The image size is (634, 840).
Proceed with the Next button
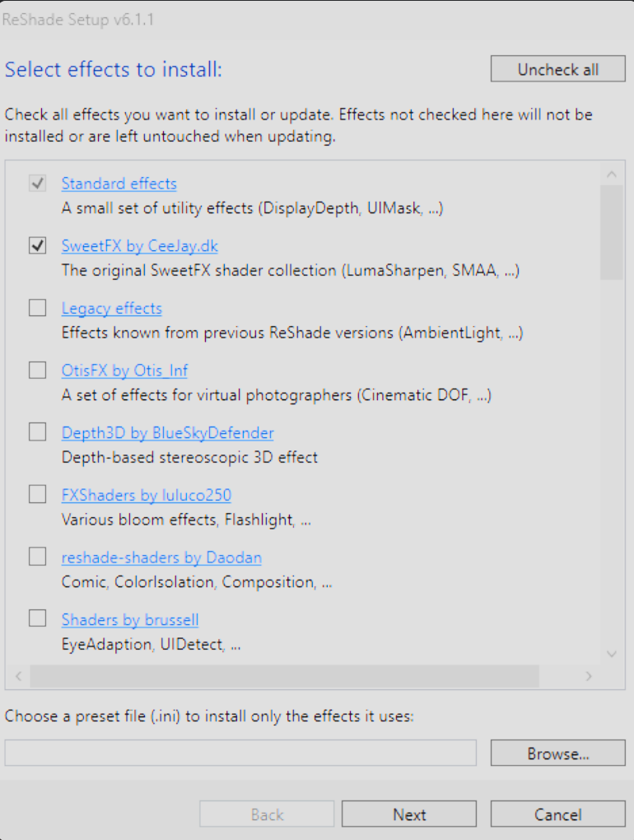click(x=409, y=814)
